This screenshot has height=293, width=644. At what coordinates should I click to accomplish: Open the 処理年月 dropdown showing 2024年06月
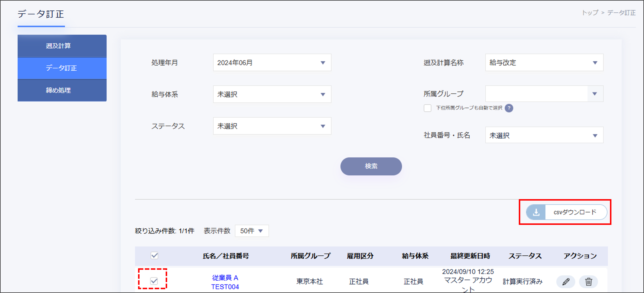272,63
